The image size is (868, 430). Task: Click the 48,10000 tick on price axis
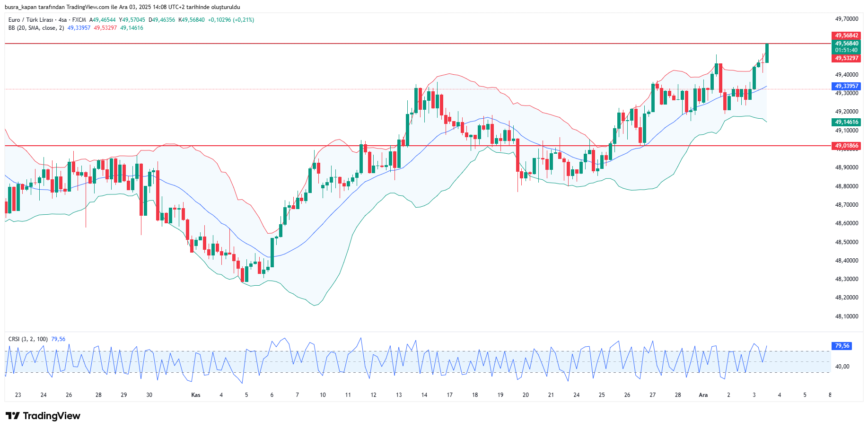[x=846, y=316]
